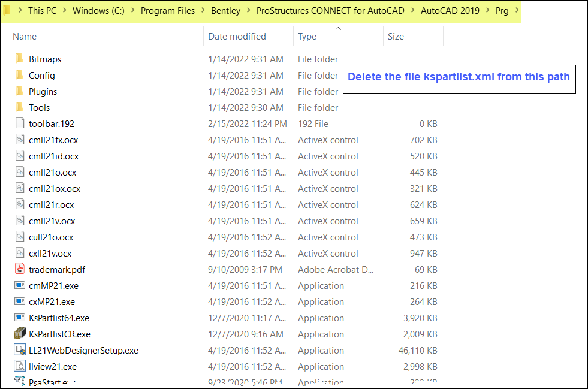Sort by the Size column header
This screenshot has height=389, width=588.
pos(396,37)
